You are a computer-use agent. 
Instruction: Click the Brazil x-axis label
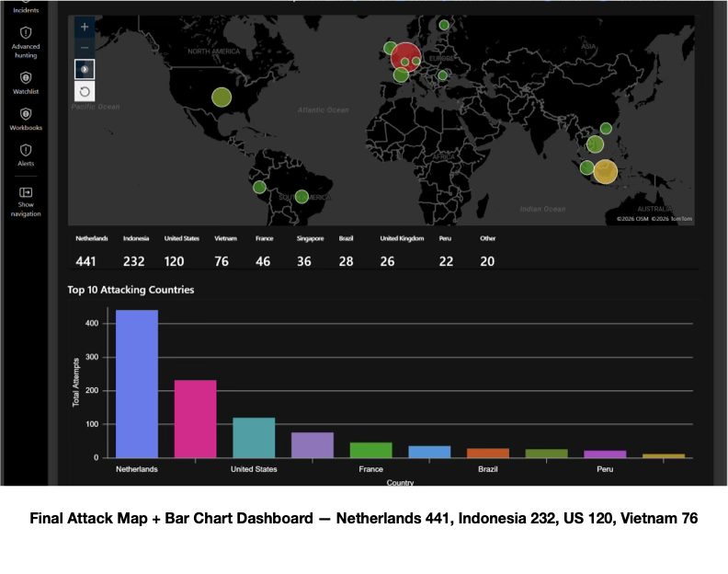pos(488,469)
